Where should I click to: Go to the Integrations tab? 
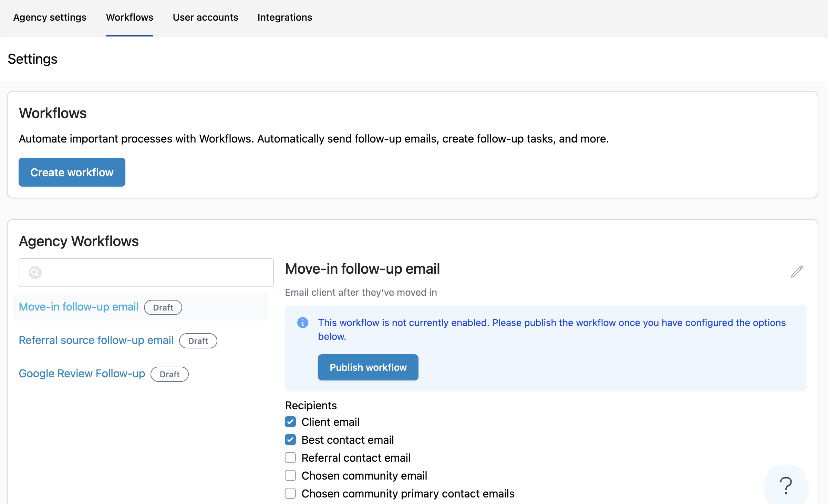point(284,17)
